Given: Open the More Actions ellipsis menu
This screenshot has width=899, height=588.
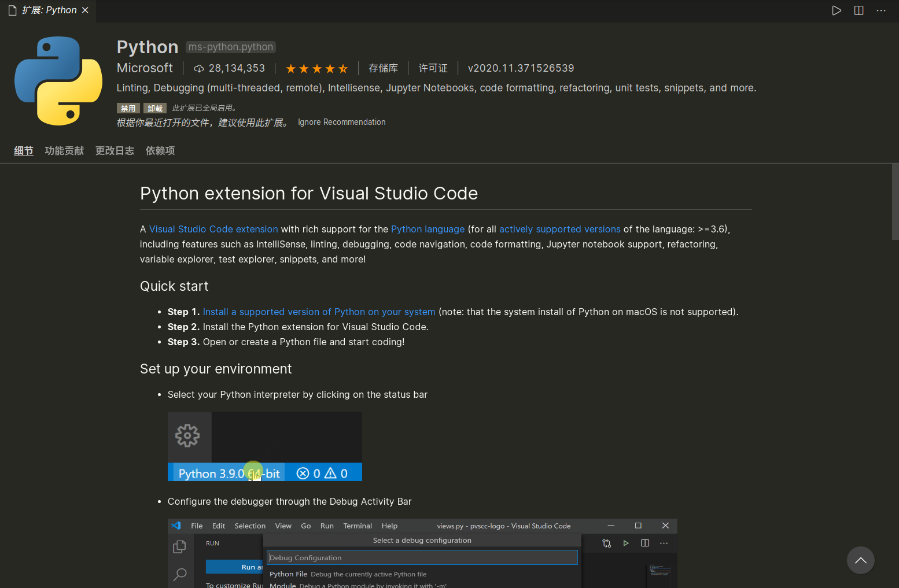Looking at the screenshot, I should pos(881,10).
